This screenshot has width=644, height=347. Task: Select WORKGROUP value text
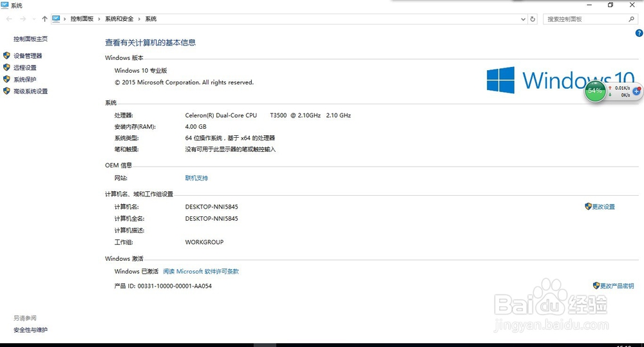point(204,242)
